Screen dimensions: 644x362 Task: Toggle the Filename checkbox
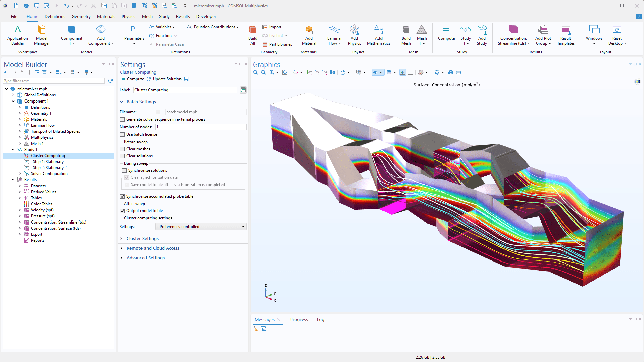[x=158, y=112]
